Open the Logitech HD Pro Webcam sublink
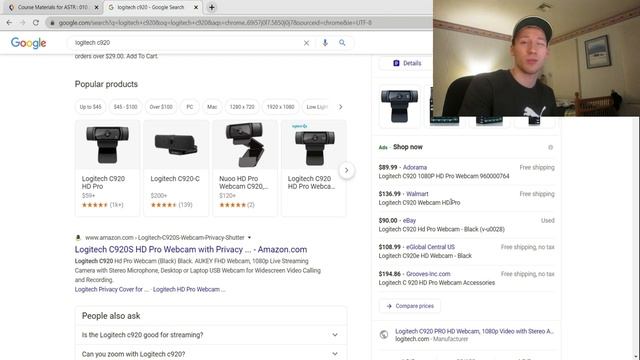Screen dimensions: 640x360 [189, 289]
